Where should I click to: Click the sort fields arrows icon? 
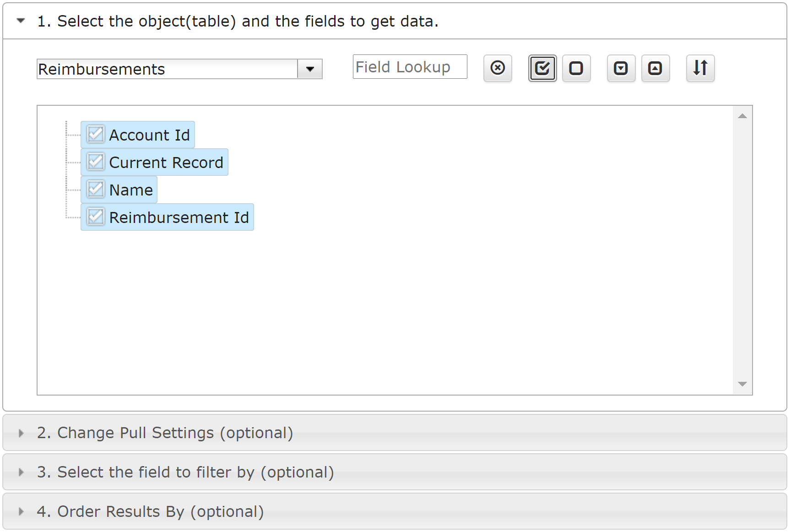point(700,68)
